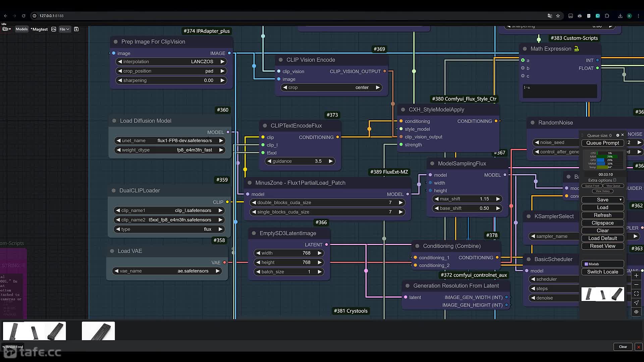Open the Mixlab menu entry

603,264
